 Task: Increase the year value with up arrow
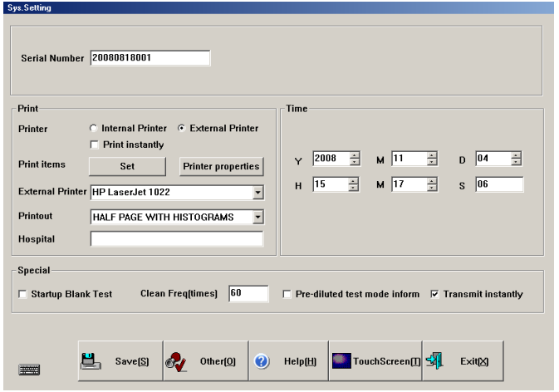[355, 155]
